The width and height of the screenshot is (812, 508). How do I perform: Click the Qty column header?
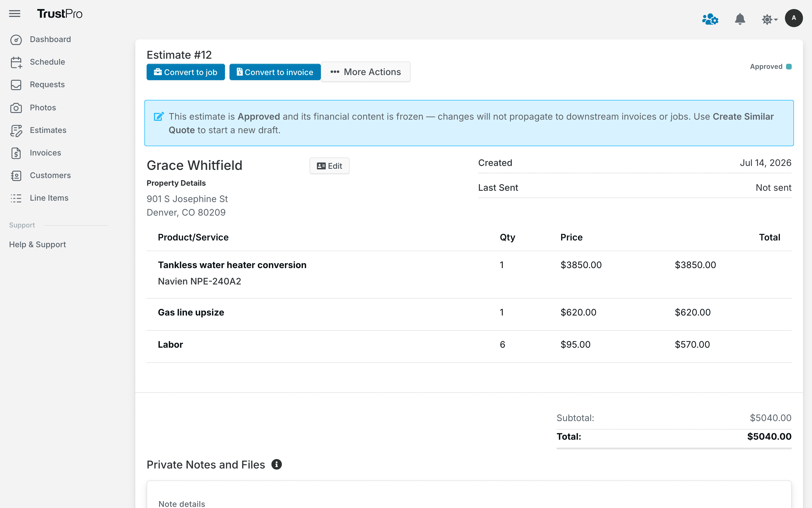tap(507, 237)
